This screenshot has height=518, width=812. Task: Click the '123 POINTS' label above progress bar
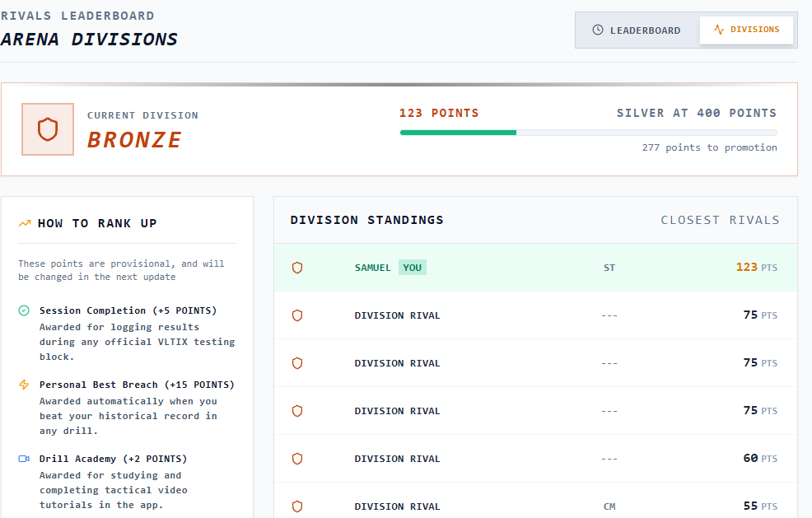(439, 113)
